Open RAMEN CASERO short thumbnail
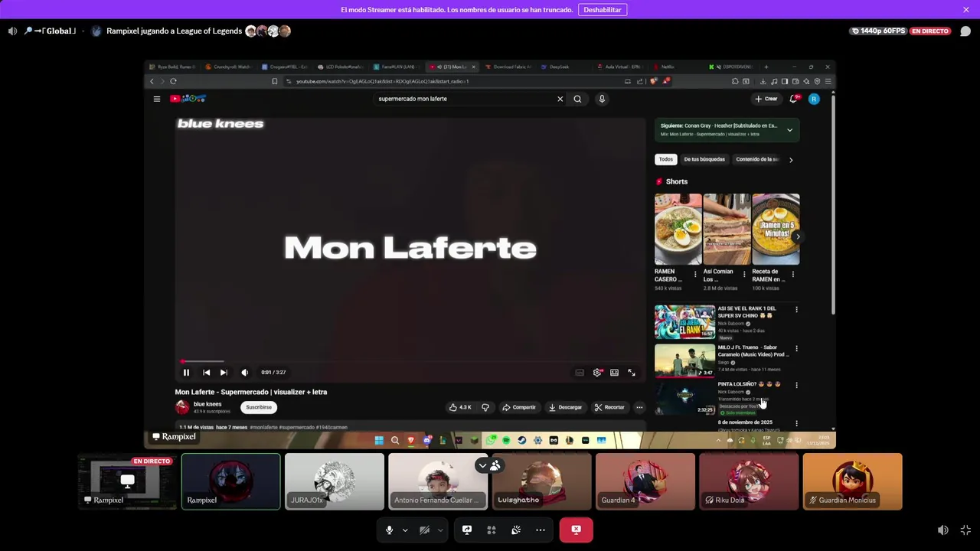The height and width of the screenshot is (551, 980). pos(678,229)
